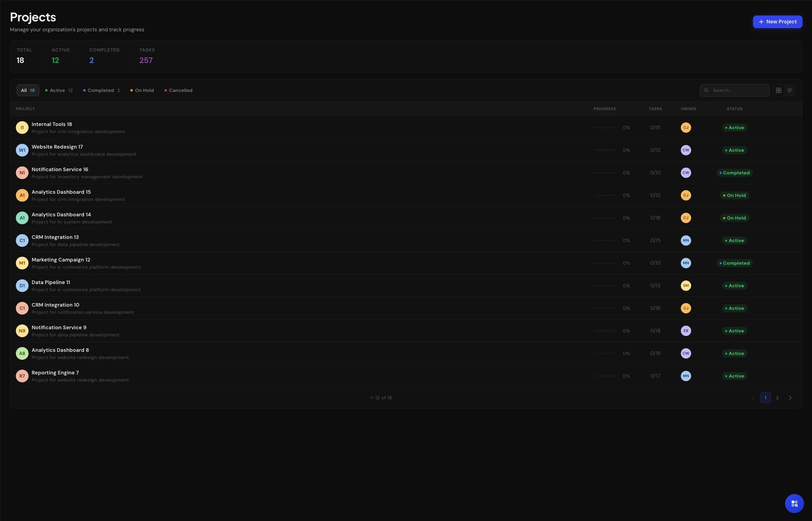The height and width of the screenshot is (521, 812).
Task: Switch to list view layout
Action: coord(789,90)
